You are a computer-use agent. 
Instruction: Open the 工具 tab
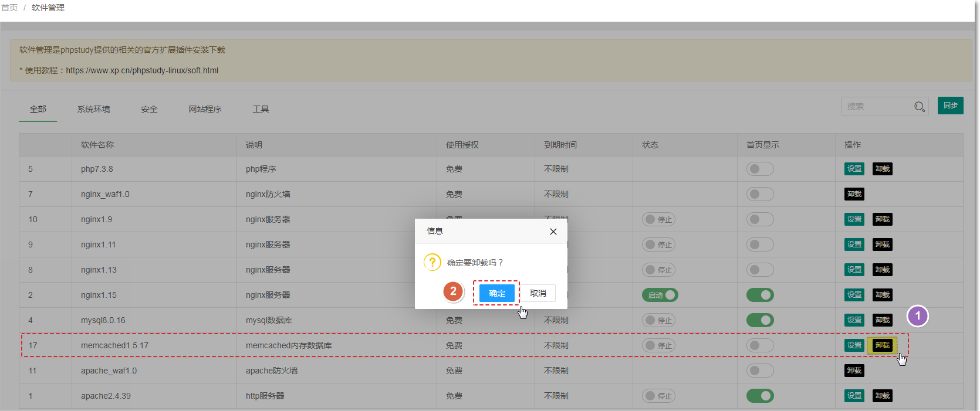tap(261, 109)
